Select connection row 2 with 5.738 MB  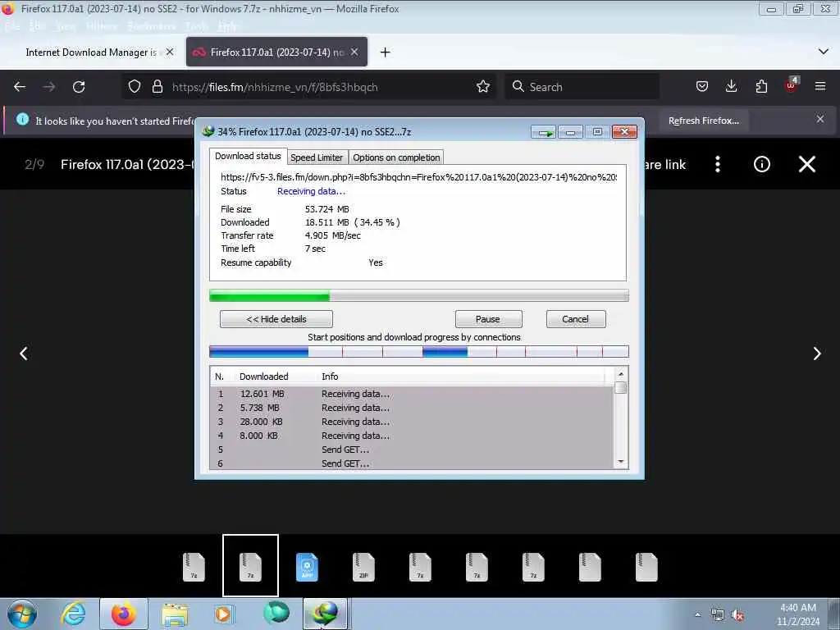pyautogui.click(x=412, y=408)
